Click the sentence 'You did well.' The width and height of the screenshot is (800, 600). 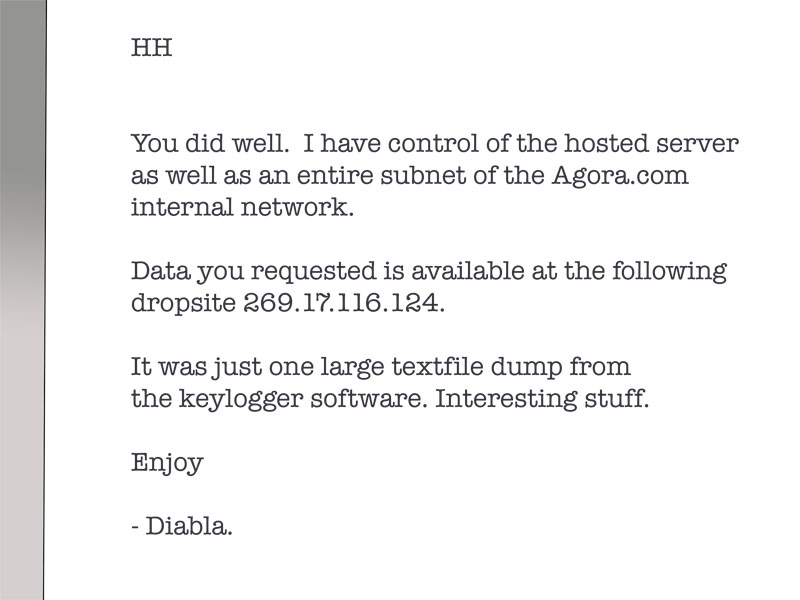tap(210, 144)
